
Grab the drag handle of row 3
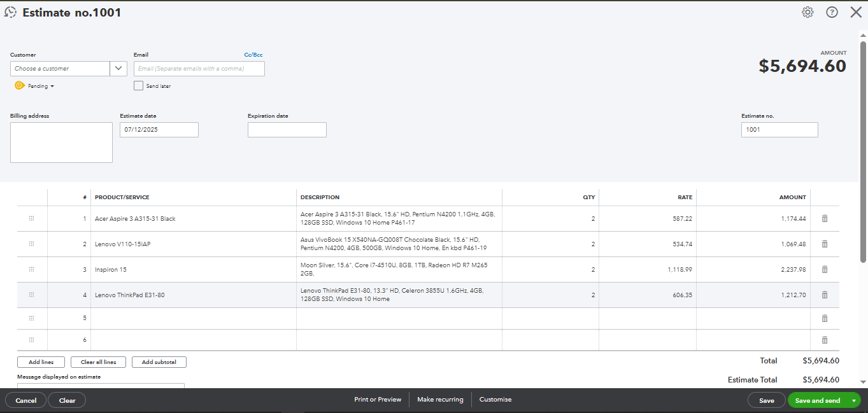tap(31, 269)
